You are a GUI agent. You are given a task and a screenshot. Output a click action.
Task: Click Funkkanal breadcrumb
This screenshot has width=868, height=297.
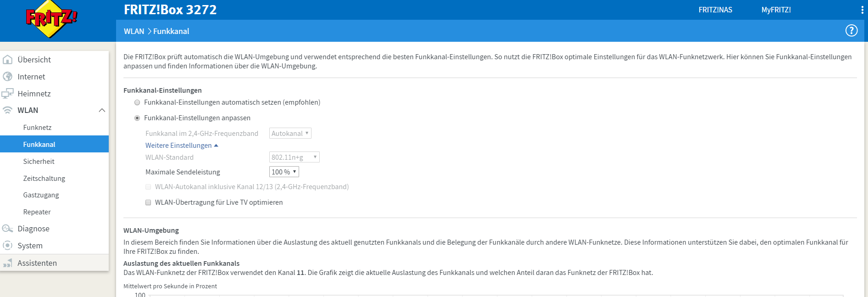(171, 31)
